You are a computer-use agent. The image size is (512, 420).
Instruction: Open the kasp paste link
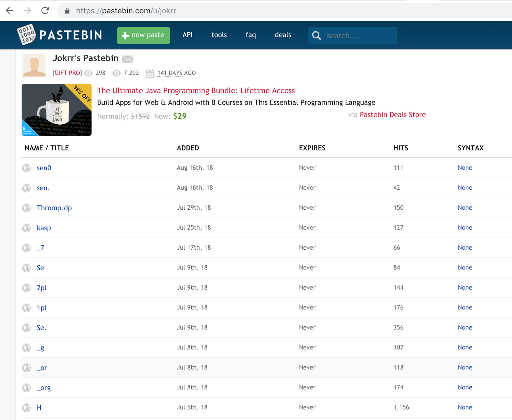point(44,228)
